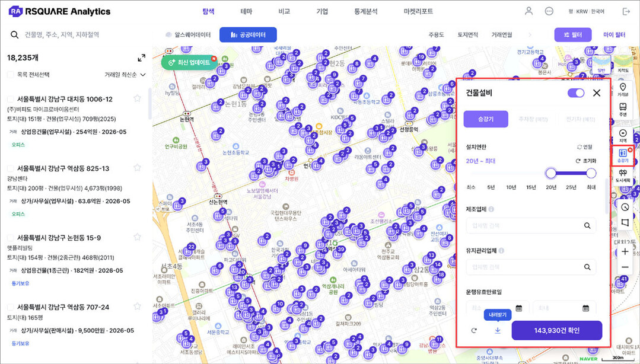Open the 주용도 filter
640x364 pixels.
tap(436, 35)
